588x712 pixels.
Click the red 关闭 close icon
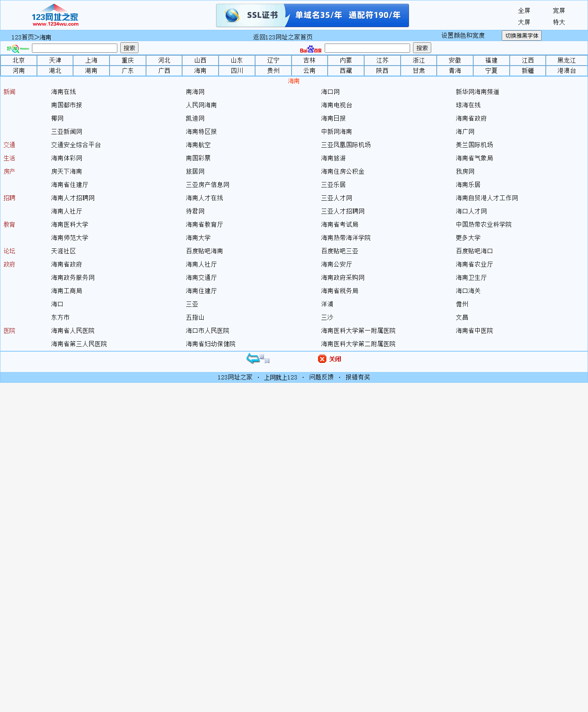(330, 359)
